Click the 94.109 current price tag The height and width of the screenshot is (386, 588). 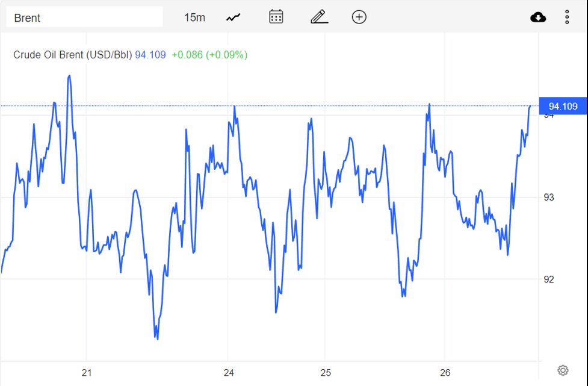point(563,106)
